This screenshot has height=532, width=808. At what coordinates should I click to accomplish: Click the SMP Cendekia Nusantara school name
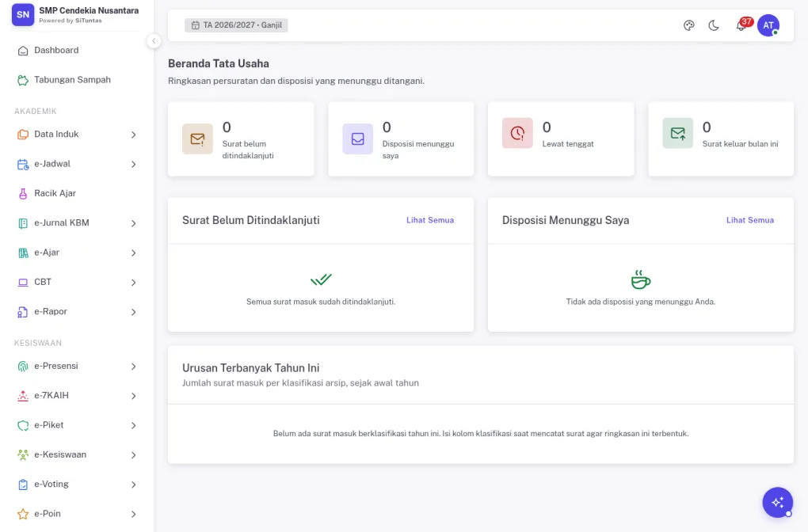[x=89, y=10]
